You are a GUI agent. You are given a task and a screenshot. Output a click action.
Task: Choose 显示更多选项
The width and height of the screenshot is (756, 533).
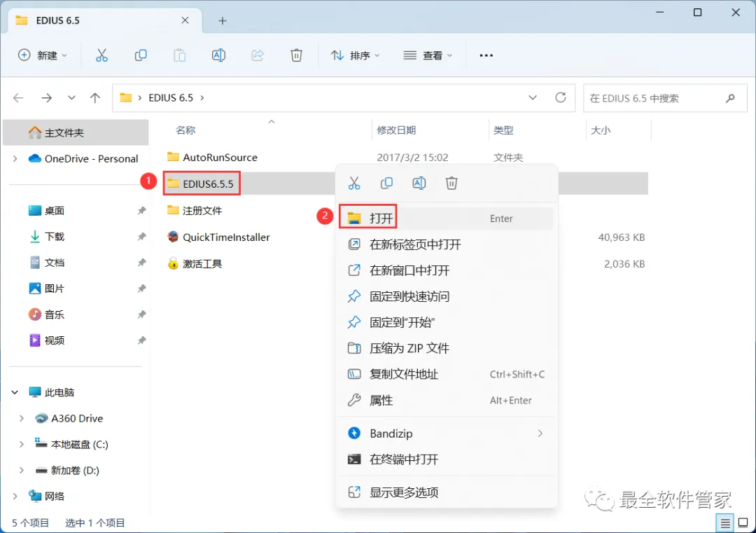(x=447, y=492)
